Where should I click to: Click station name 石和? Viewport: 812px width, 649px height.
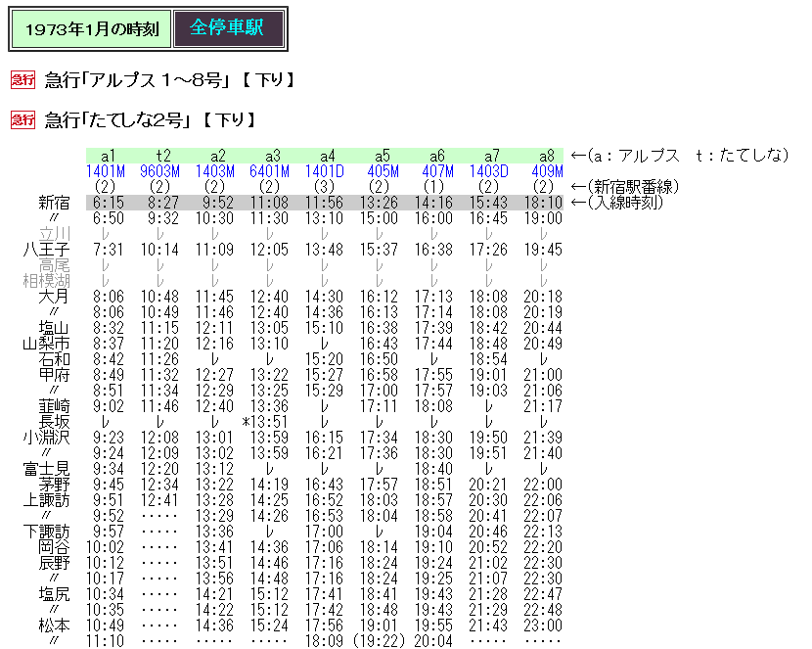tap(54, 359)
